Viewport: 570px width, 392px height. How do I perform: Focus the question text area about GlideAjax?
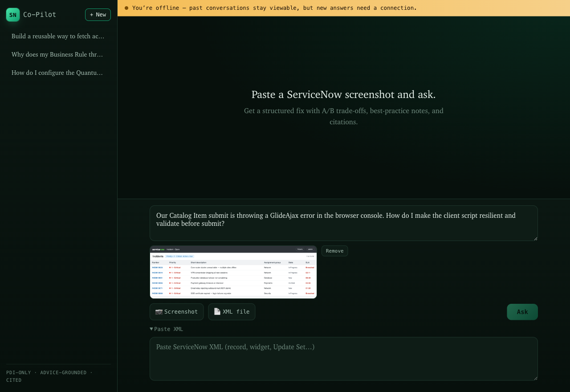[x=344, y=223]
